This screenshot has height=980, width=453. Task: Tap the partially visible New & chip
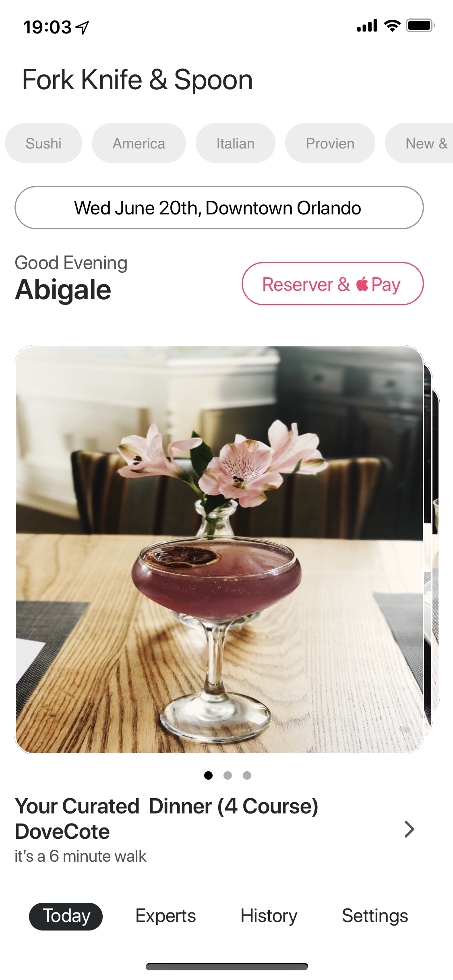[x=419, y=143]
